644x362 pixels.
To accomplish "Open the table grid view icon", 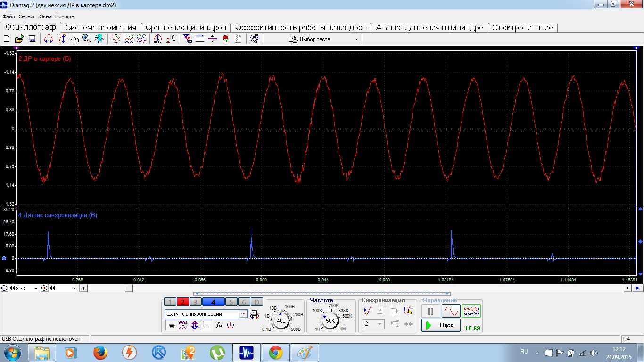I will point(200,39).
